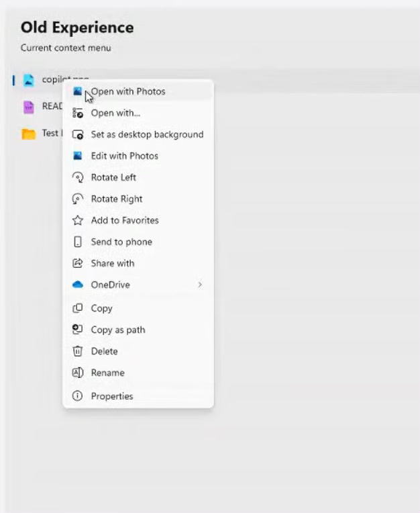This screenshot has width=420, height=513.
Task: Click the Rotate Right icon
Action: (78, 199)
